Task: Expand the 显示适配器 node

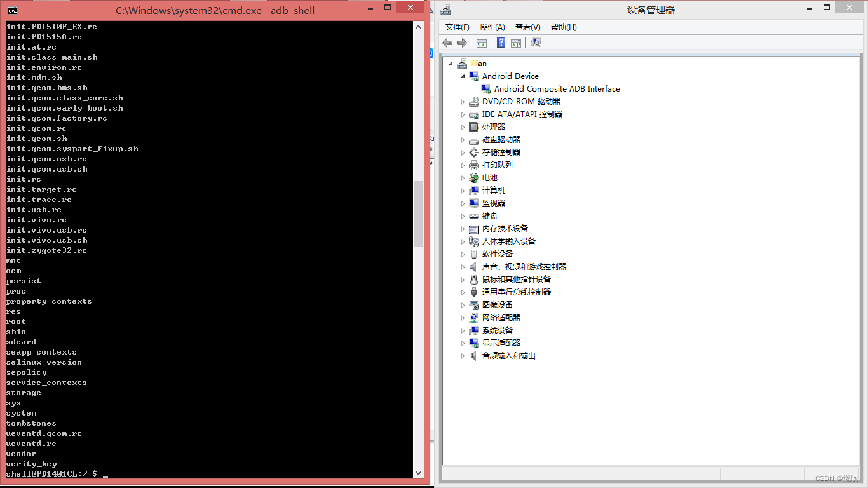Action: (x=463, y=343)
